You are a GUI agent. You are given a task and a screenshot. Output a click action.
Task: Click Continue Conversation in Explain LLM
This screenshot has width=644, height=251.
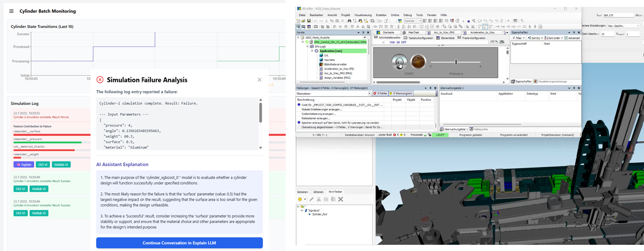pos(179,243)
